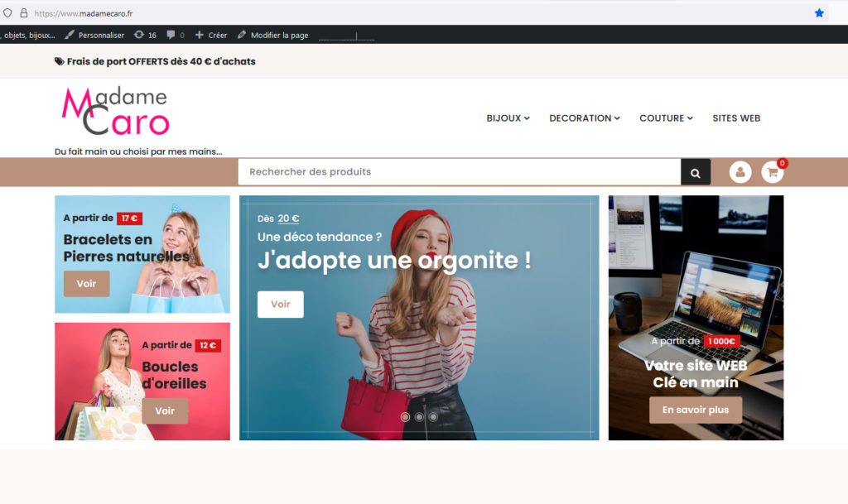The image size is (848, 504).
Task: Select the first slider pagination dot
Action: (404, 417)
